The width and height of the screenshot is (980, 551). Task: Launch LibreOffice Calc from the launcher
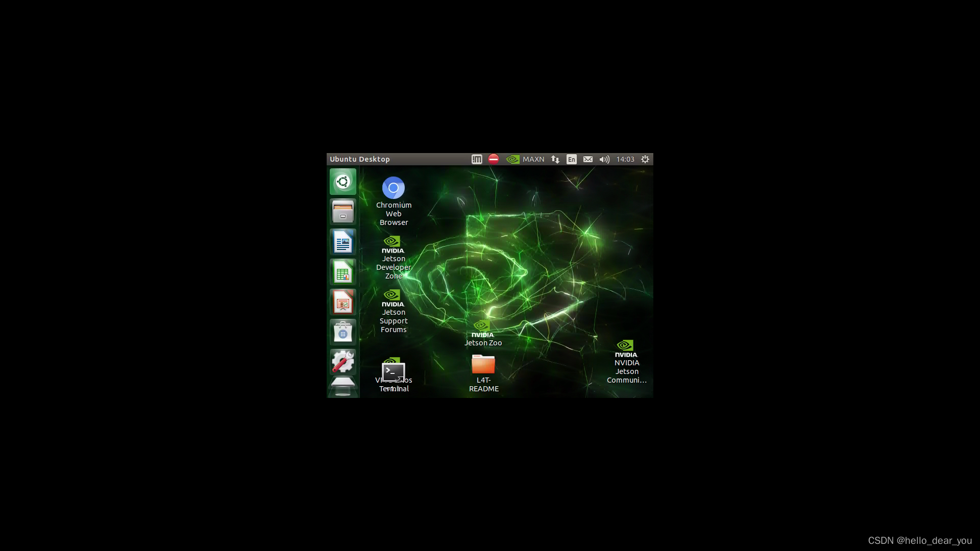point(342,272)
